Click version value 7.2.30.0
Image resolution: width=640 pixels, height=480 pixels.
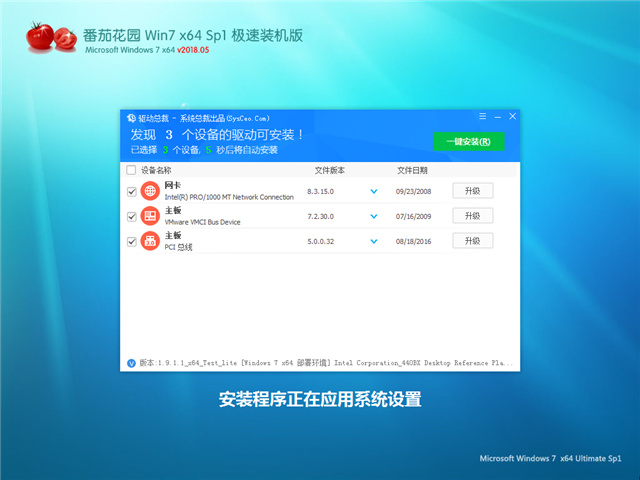tap(320, 216)
